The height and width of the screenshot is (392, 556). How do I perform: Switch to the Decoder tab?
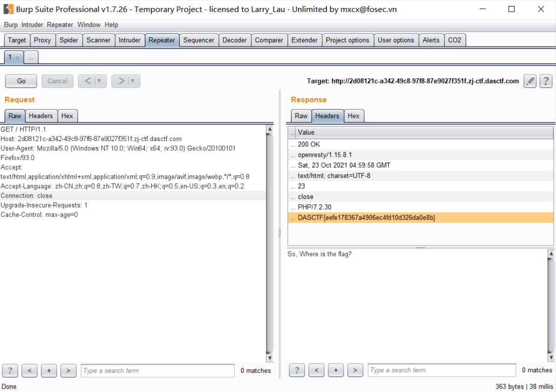(x=235, y=41)
